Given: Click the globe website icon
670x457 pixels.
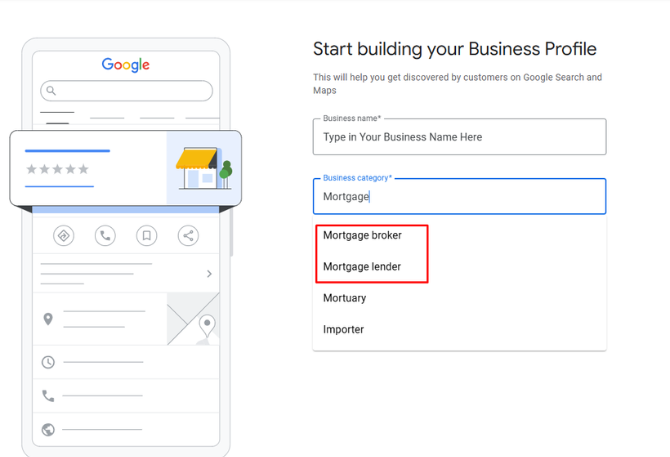Looking at the screenshot, I should coord(48,429).
